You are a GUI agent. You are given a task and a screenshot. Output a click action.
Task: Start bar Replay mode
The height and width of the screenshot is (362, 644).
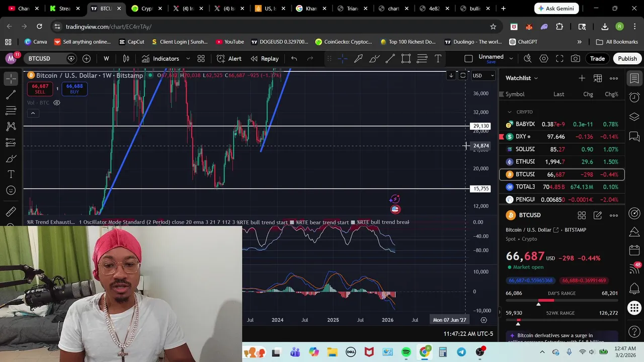pyautogui.click(x=265, y=59)
